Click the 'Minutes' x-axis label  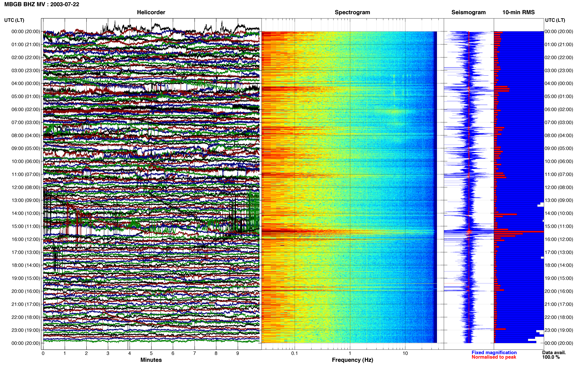pyautogui.click(x=151, y=360)
